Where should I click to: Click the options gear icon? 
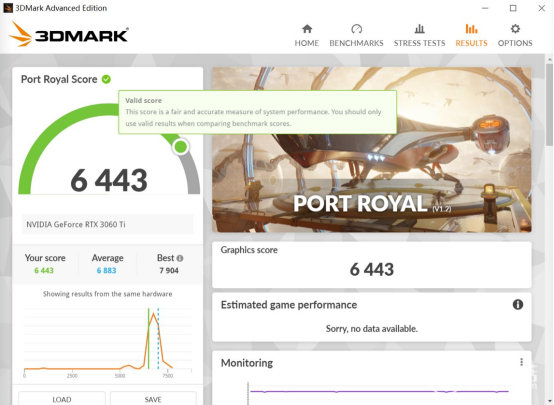coord(515,29)
